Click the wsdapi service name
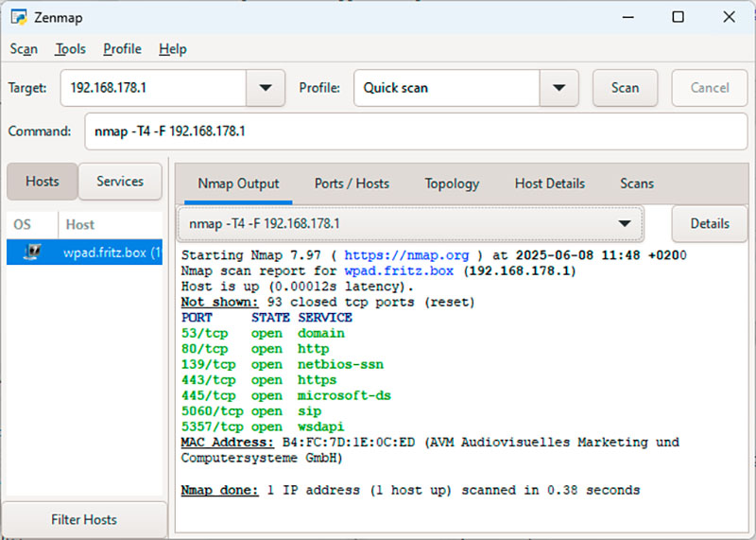 (x=320, y=427)
